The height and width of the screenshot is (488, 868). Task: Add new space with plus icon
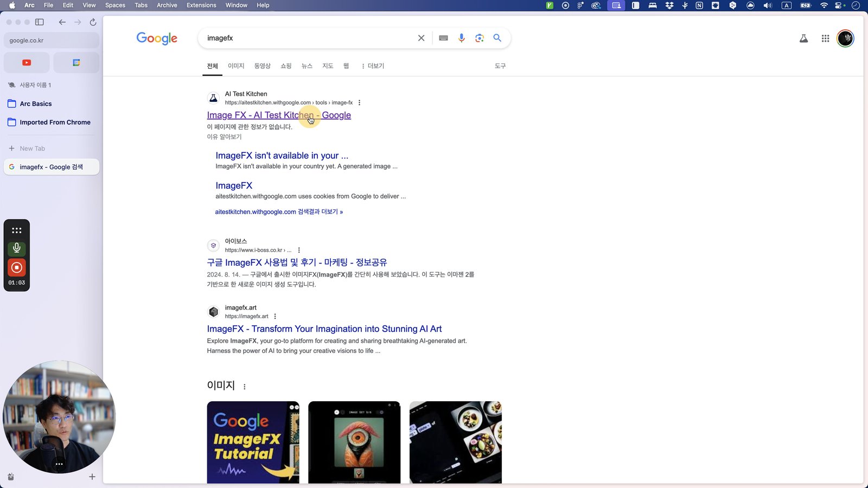coord(92,477)
